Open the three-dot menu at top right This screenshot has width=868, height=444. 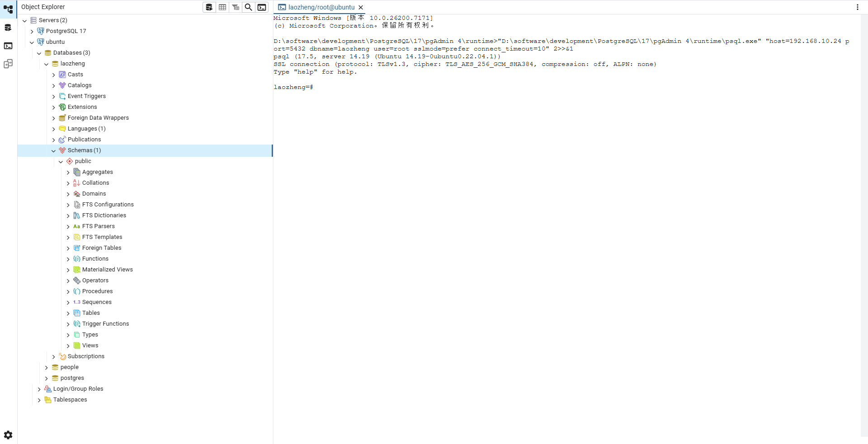[857, 7]
